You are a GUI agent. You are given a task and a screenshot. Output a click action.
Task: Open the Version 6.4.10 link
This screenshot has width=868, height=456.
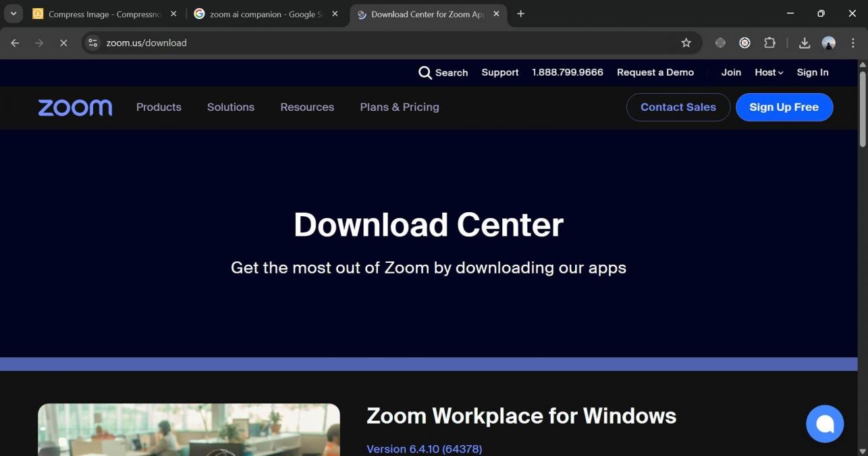point(424,448)
